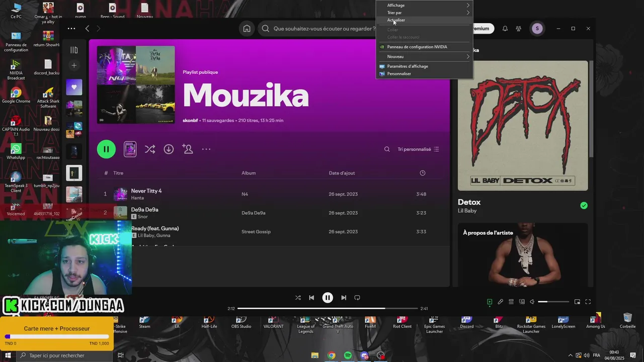The height and width of the screenshot is (362, 644).
Task: Select the Never Titty 4 track row
Action: point(269,194)
